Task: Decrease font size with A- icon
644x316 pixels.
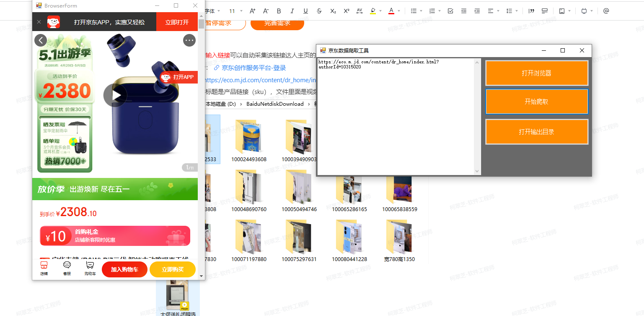Action: tap(266, 11)
